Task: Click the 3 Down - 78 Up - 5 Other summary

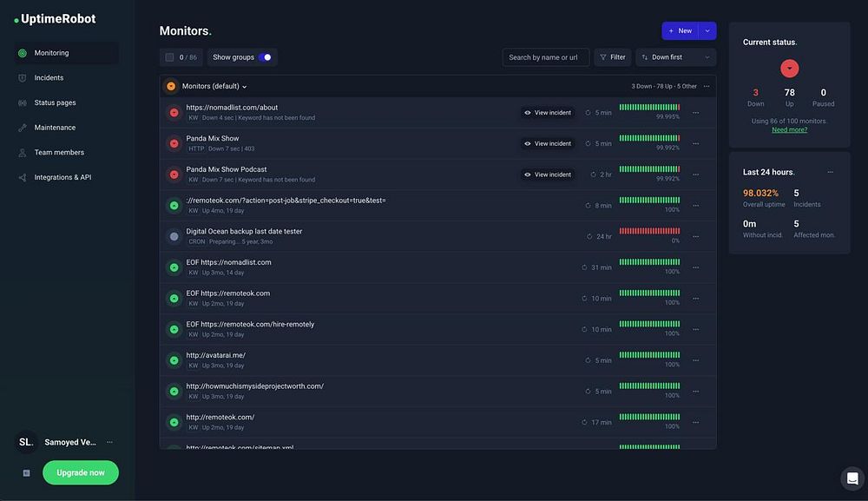Action: (x=664, y=87)
